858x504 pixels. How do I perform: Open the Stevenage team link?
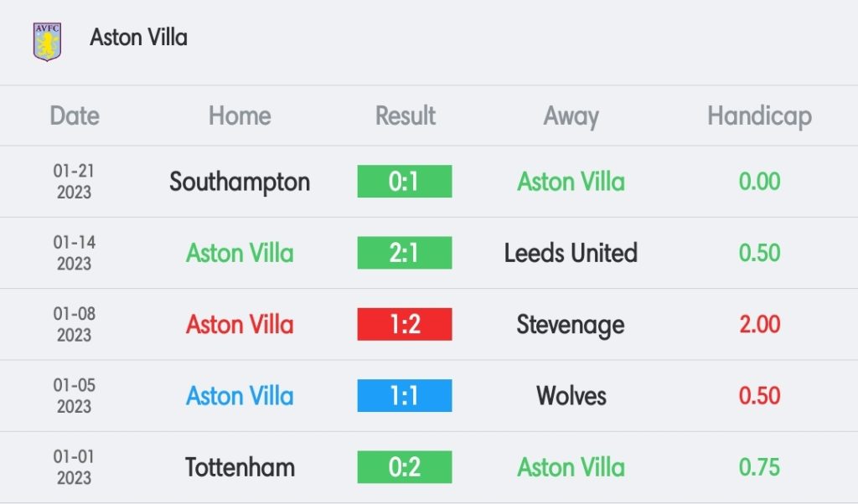pyautogui.click(x=571, y=326)
